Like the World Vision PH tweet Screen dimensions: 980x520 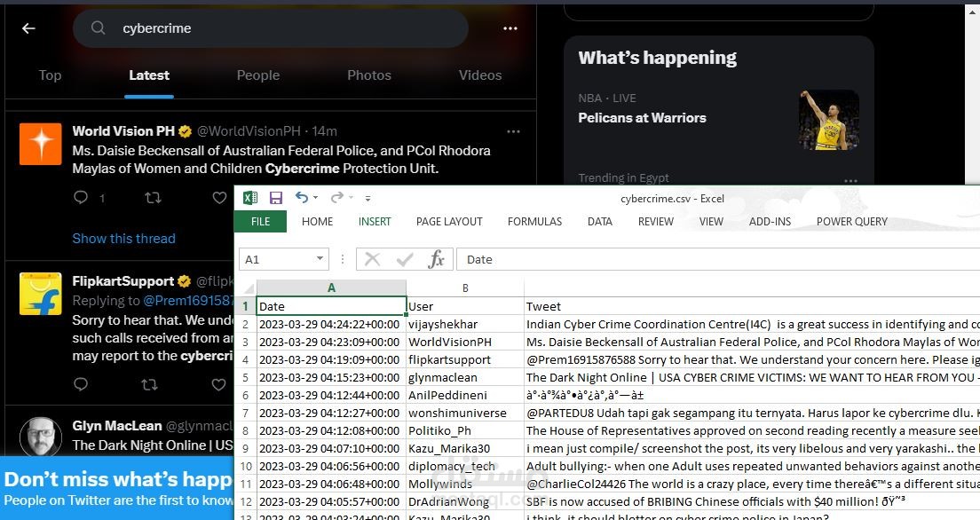click(219, 198)
